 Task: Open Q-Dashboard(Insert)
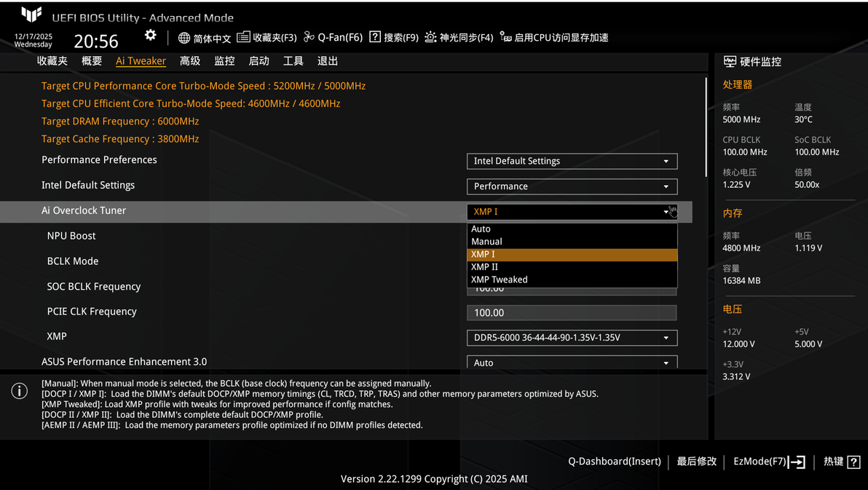click(x=615, y=461)
